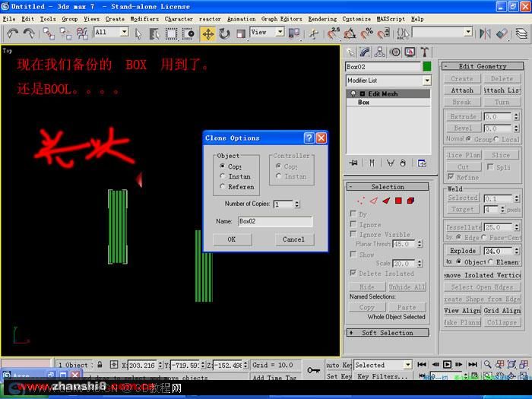532x399 pixels.
Task: Open the Rendering menu
Action: click(x=322, y=19)
